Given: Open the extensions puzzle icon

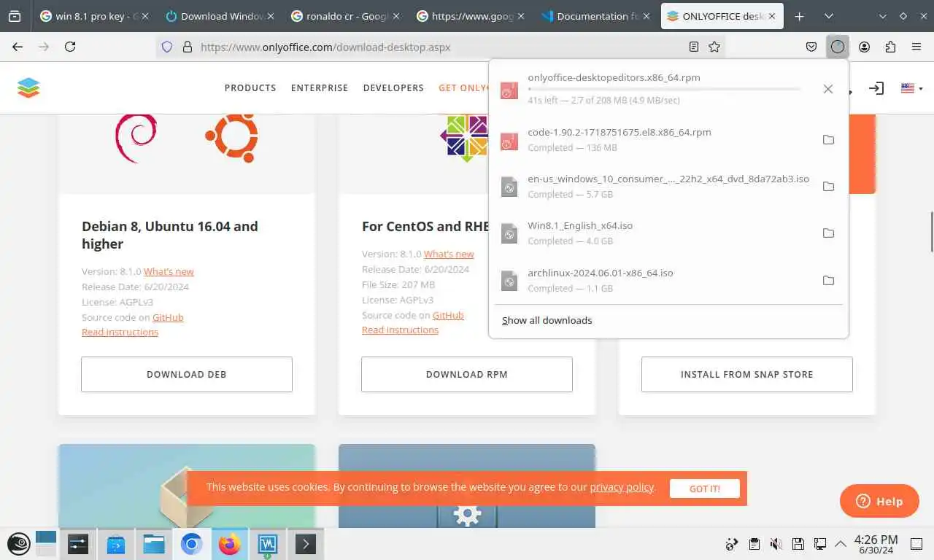Looking at the screenshot, I should tap(890, 47).
